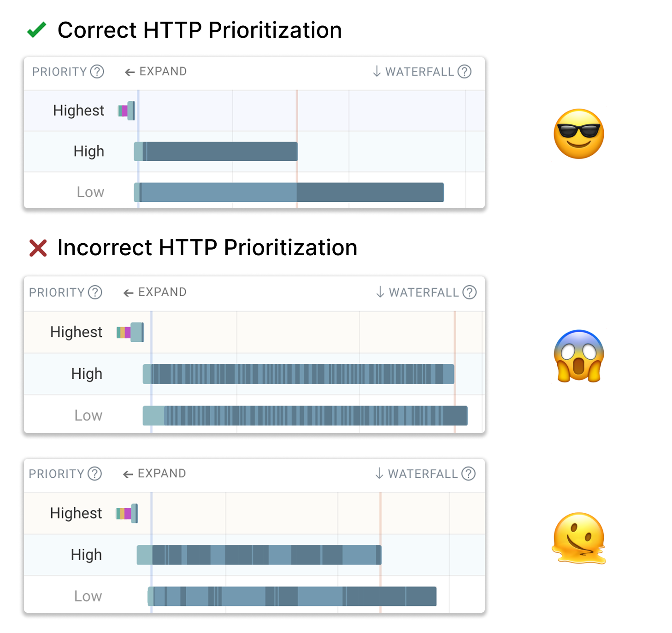Image resolution: width=672 pixels, height=633 pixels.
Task: Click Waterfall help icon in bottom panel
Action: tap(468, 474)
